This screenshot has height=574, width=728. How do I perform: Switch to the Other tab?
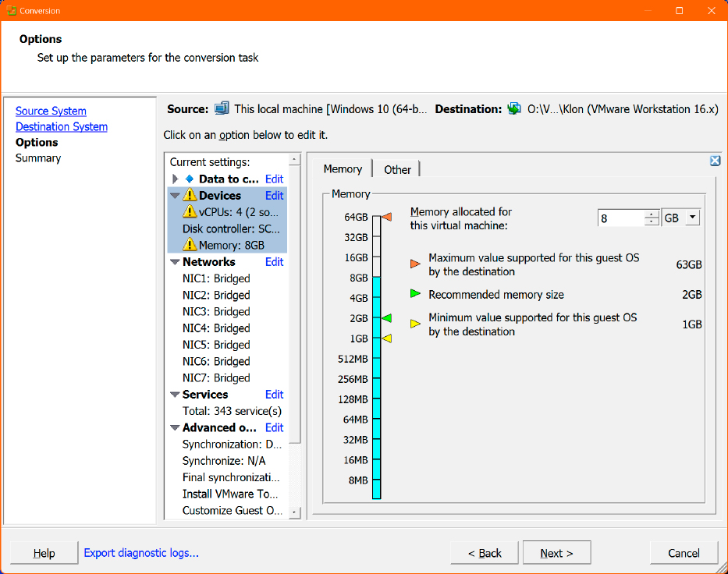[x=397, y=170]
